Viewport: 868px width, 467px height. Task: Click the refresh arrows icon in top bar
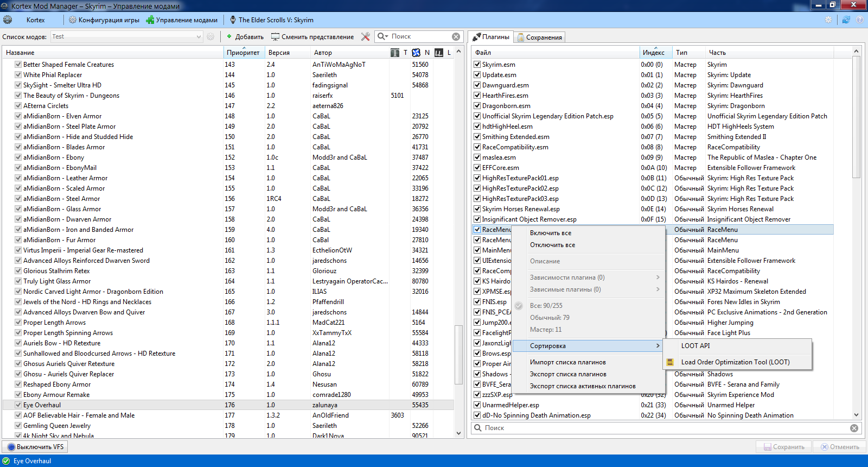click(x=846, y=20)
